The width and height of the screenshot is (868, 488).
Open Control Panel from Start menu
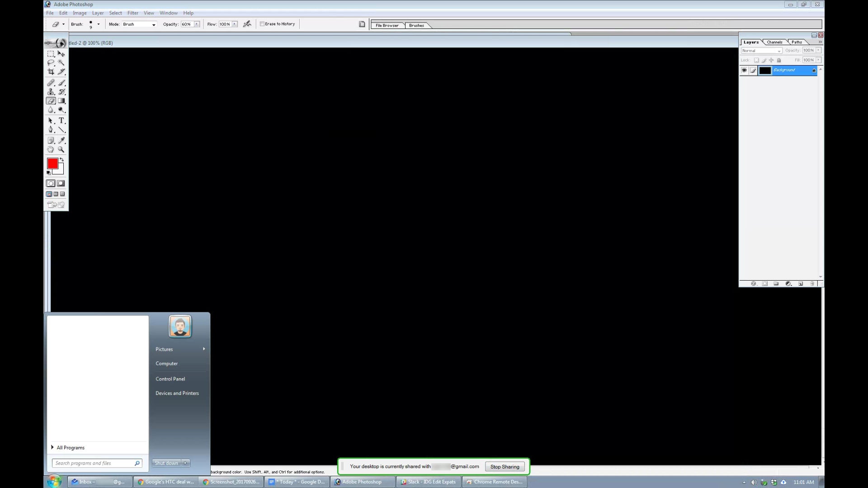coord(170,378)
